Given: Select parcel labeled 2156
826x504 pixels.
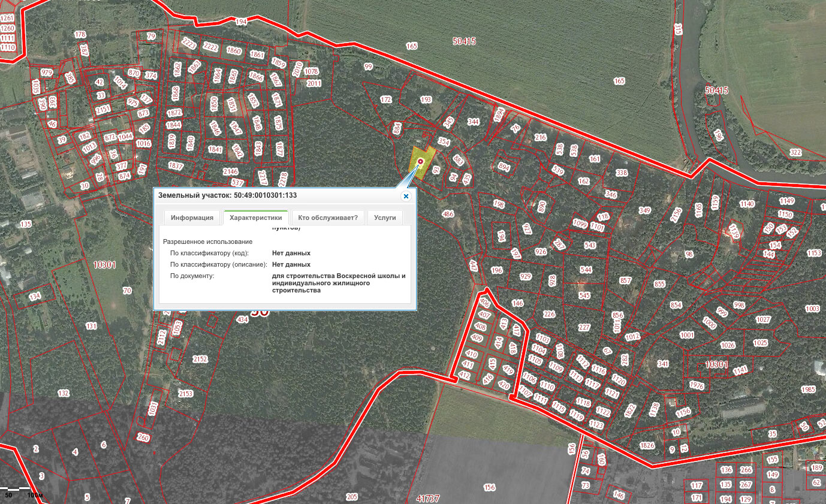Looking at the screenshot, I should click(676, 215).
